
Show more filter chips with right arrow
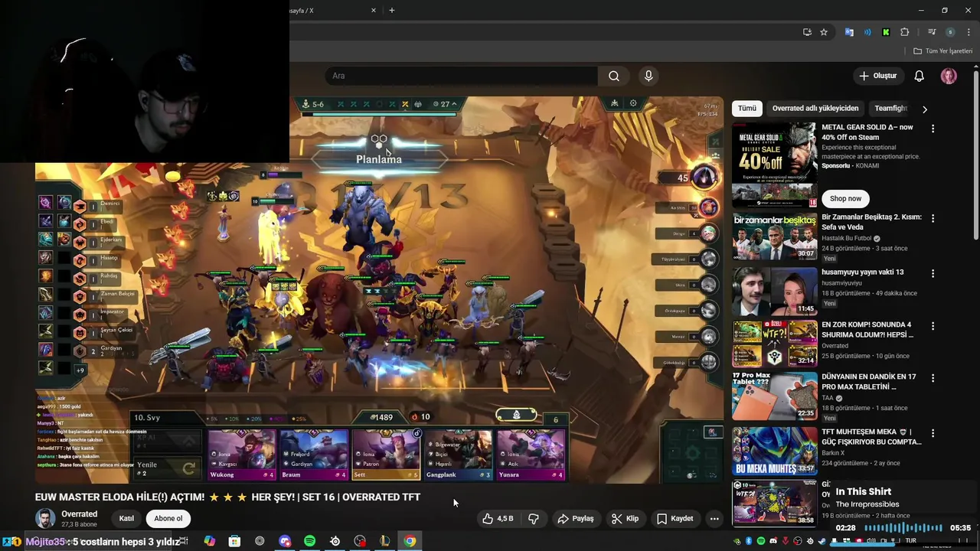[924, 109]
